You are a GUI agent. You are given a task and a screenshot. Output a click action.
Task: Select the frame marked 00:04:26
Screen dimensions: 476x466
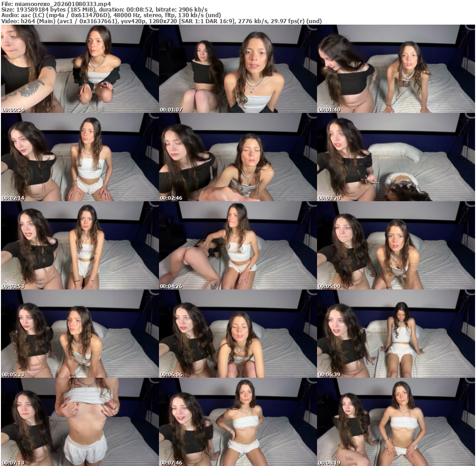(x=238, y=245)
